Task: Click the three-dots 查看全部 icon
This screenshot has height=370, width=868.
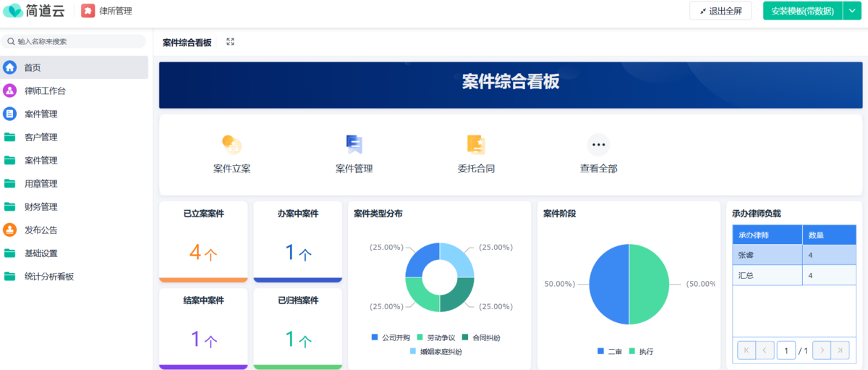Action: click(x=598, y=145)
